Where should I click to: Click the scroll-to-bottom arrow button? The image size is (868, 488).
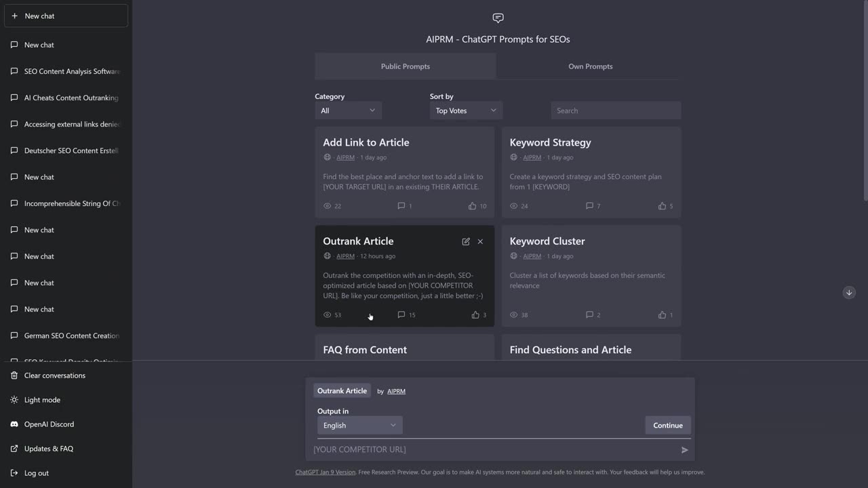point(849,293)
